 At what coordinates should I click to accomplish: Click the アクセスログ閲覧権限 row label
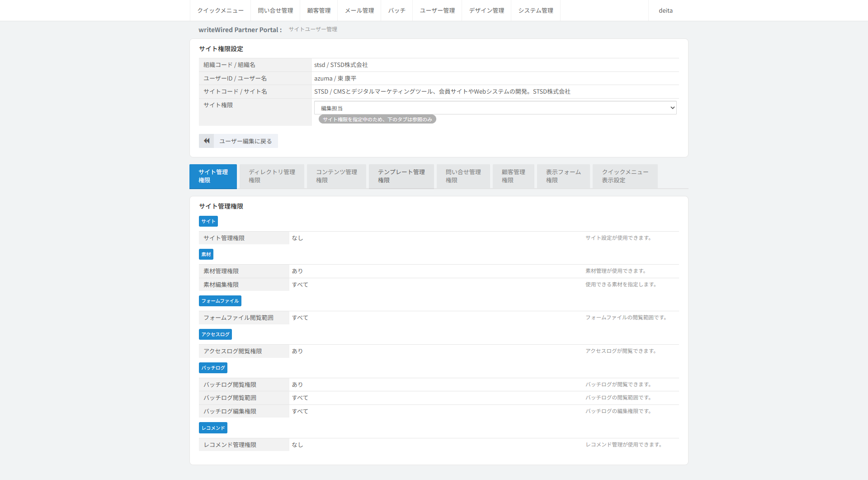pos(232,352)
